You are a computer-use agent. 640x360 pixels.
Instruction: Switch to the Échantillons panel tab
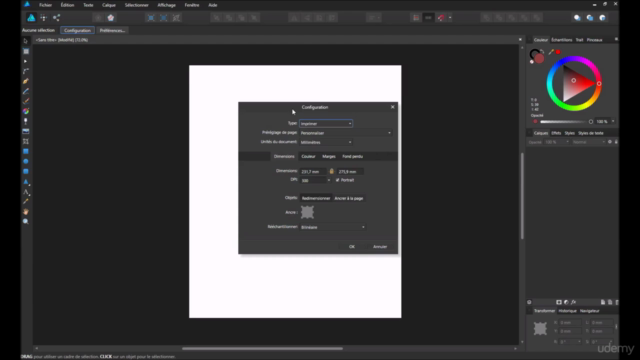[x=562, y=40]
